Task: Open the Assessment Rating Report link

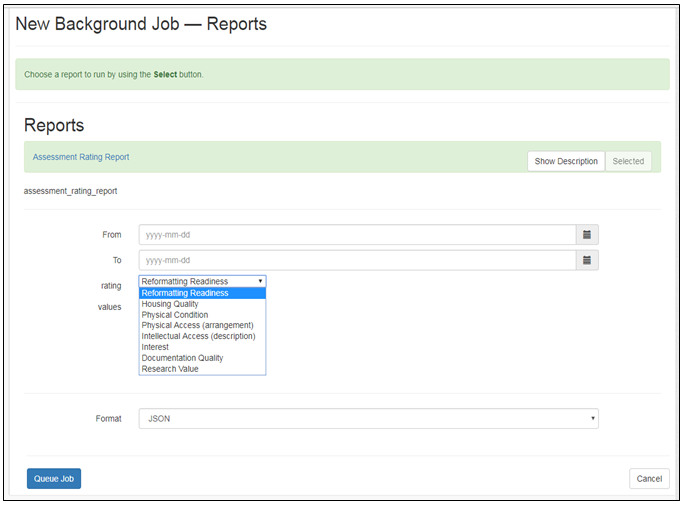Action: pyautogui.click(x=81, y=157)
